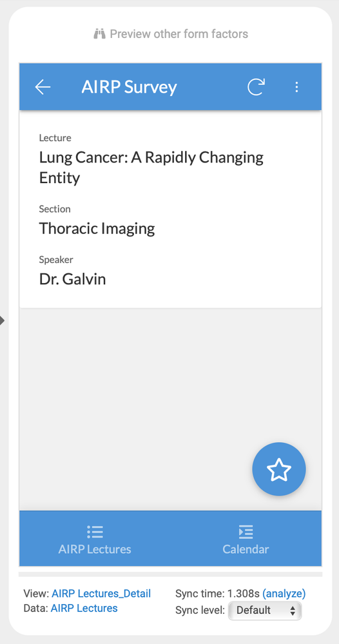The height and width of the screenshot is (644, 339).
Task: Open the AIRP Lectures_Detail view link
Action: coord(101,594)
